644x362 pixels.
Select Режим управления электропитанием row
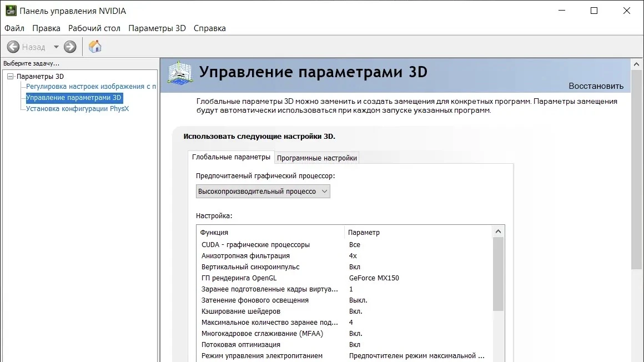pos(344,355)
